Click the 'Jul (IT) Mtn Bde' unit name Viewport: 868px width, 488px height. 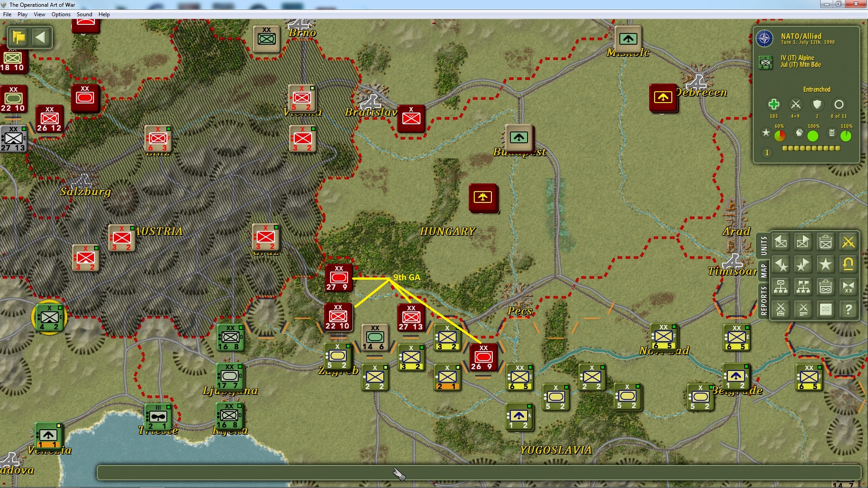(801, 65)
